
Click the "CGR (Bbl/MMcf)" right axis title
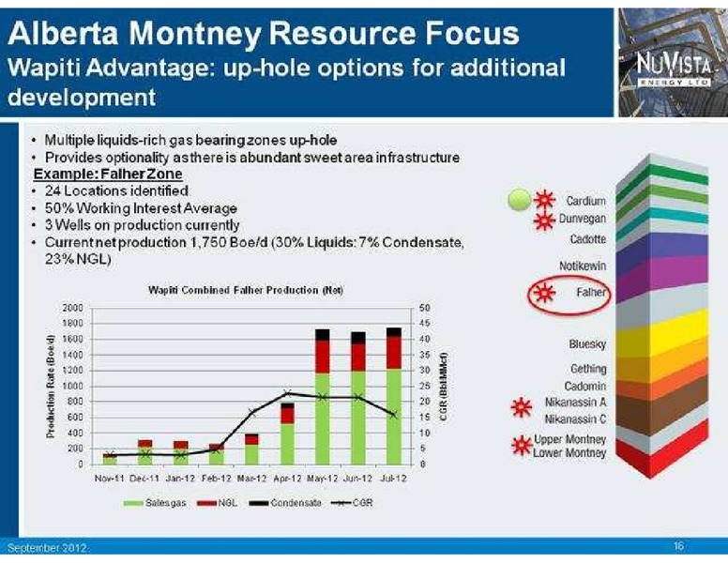point(443,387)
